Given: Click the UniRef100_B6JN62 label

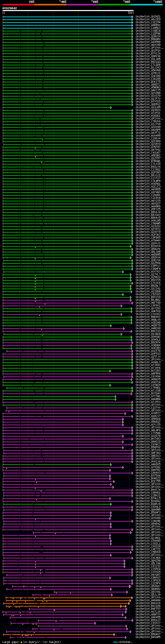Looking at the screenshot, I should 148,300.
